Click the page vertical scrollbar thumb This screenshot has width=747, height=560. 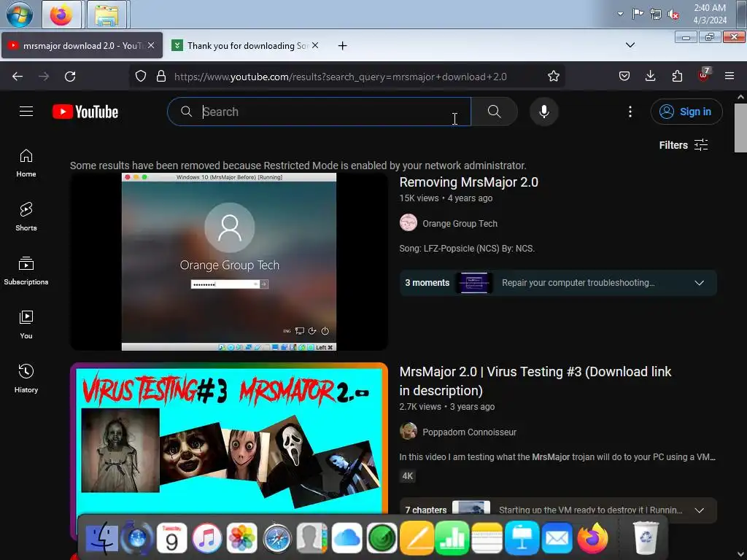pos(740,128)
